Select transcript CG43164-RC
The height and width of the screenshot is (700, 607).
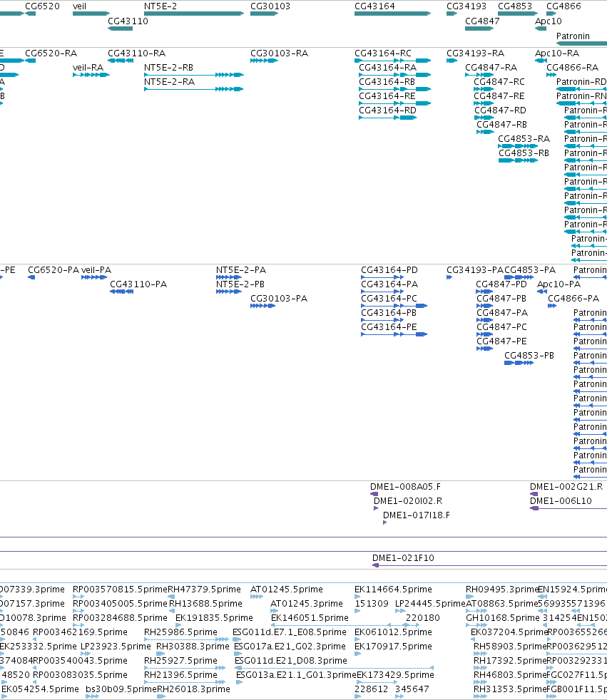pos(392,61)
